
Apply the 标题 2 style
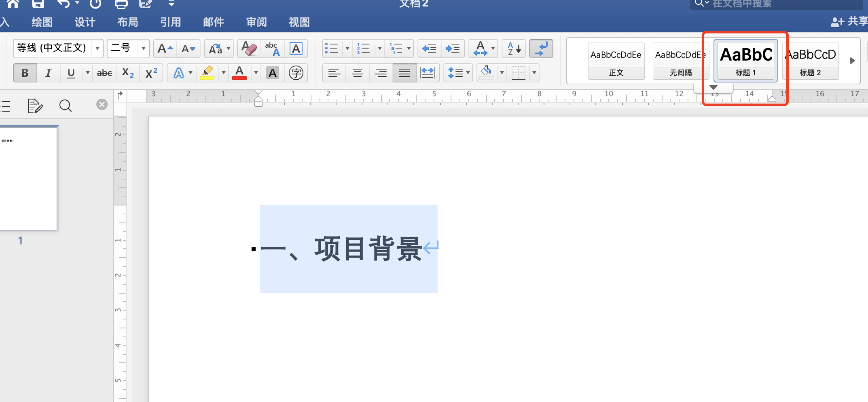coord(810,61)
